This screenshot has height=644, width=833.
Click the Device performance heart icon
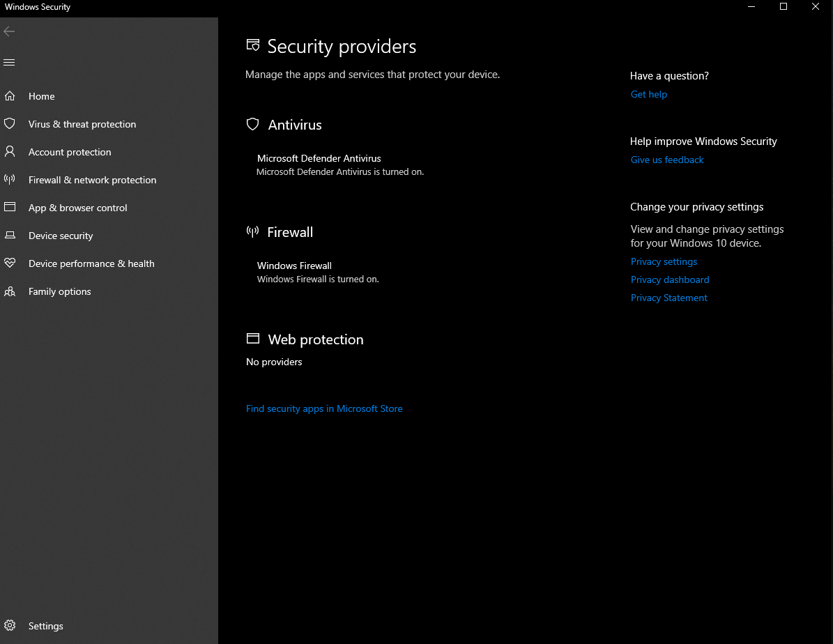click(x=10, y=263)
